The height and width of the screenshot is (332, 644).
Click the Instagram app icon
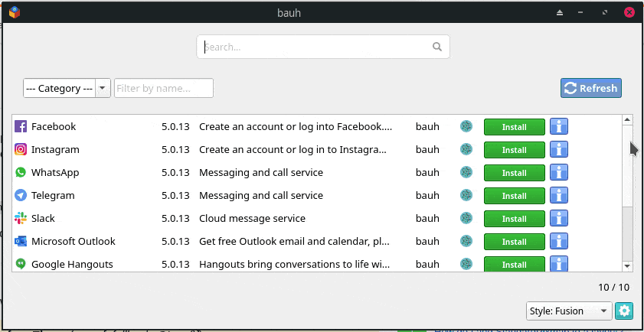tap(21, 149)
